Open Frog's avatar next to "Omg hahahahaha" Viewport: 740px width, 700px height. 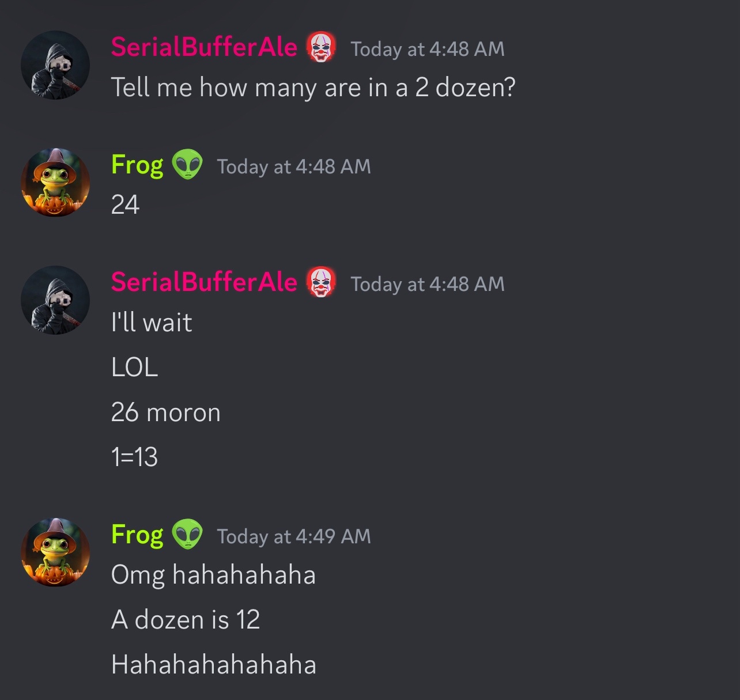[x=55, y=553]
